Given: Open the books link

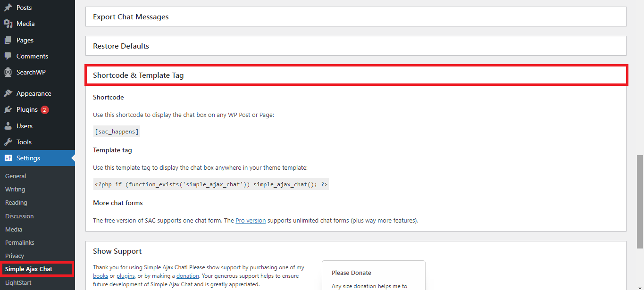Looking at the screenshot, I should [100, 276].
